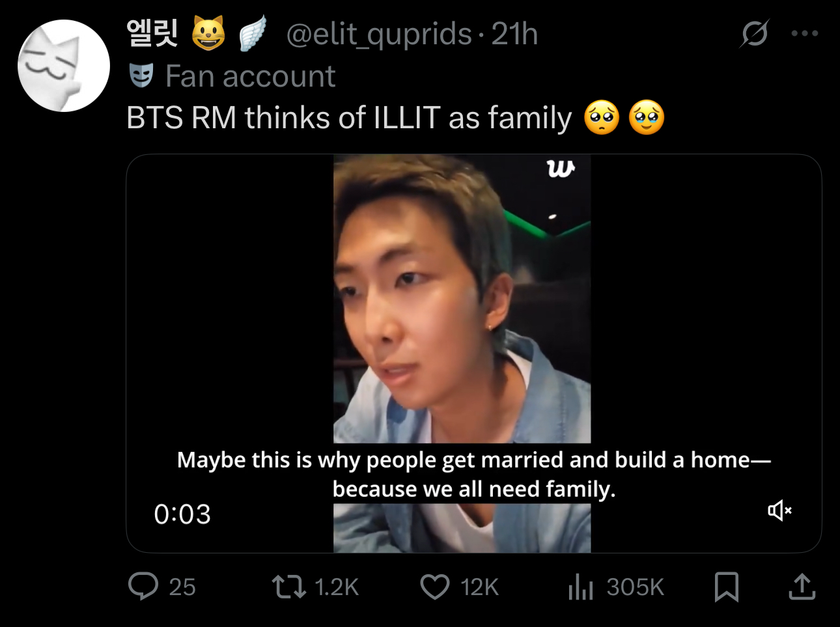
Task: Click the Weverse logo on the video
Action: (x=561, y=169)
